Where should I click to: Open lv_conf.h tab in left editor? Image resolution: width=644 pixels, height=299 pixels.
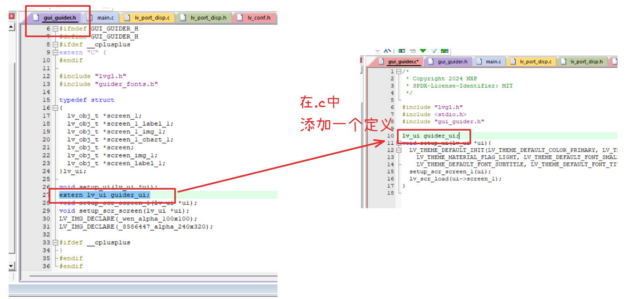[254, 18]
